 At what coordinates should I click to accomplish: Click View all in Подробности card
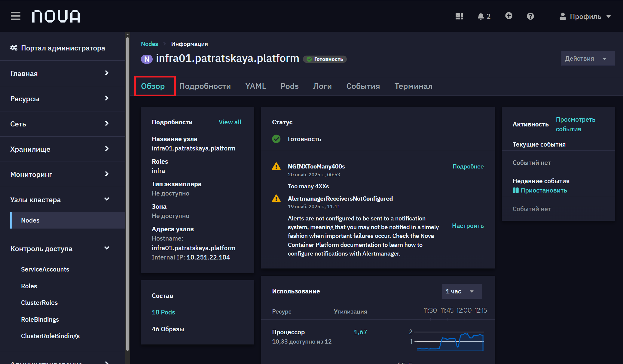coord(230,122)
